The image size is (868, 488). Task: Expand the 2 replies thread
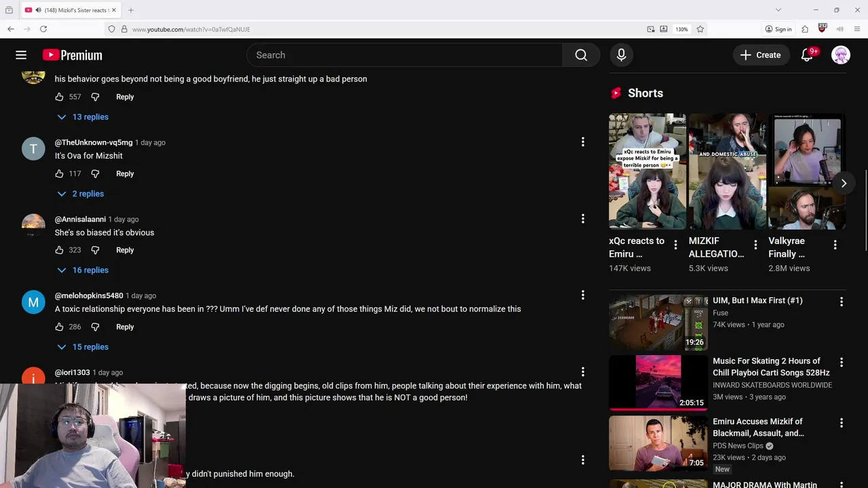tap(81, 194)
